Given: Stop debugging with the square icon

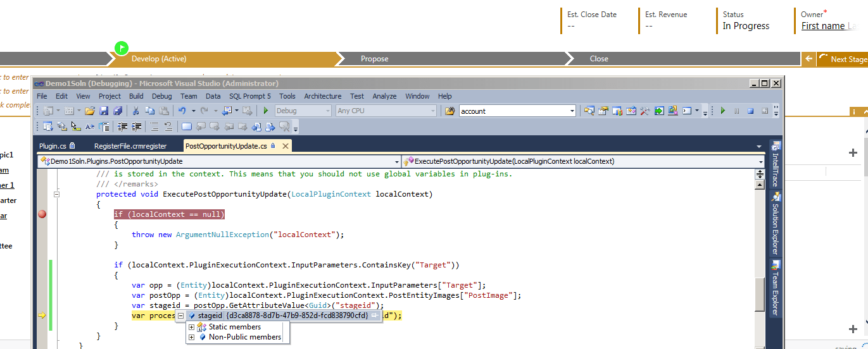Looking at the screenshot, I should 751,111.
